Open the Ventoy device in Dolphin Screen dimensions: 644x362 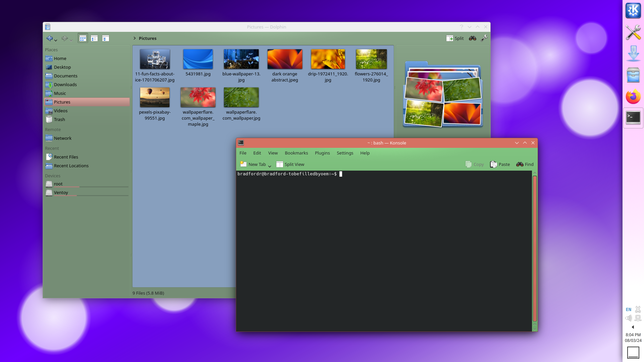click(87, 193)
